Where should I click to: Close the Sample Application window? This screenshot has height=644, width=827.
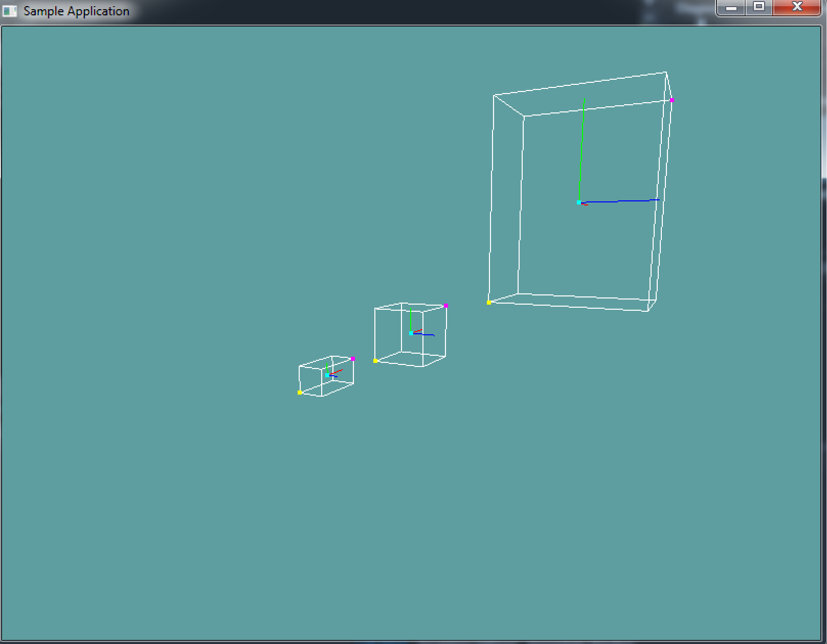point(797,8)
